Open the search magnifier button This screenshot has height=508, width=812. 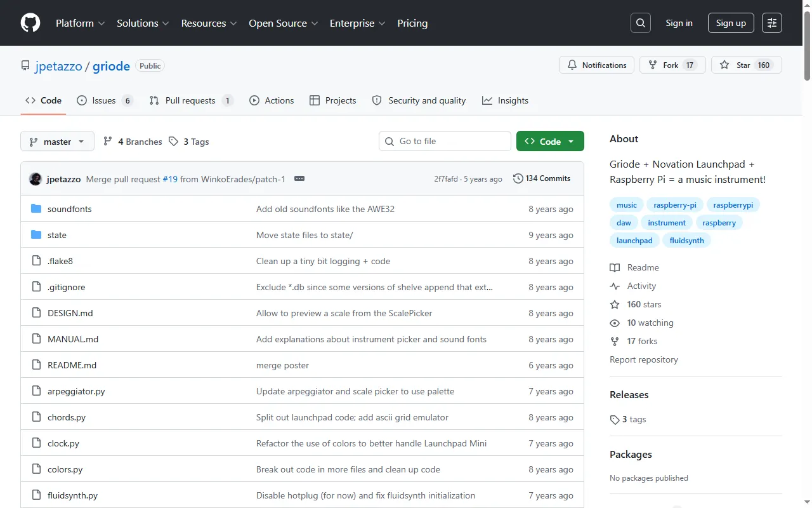pos(641,23)
